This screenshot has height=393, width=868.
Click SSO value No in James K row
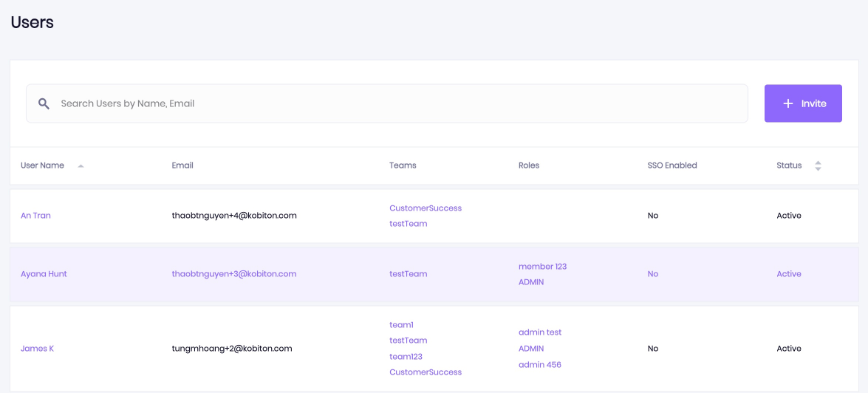pyautogui.click(x=652, y=348)
